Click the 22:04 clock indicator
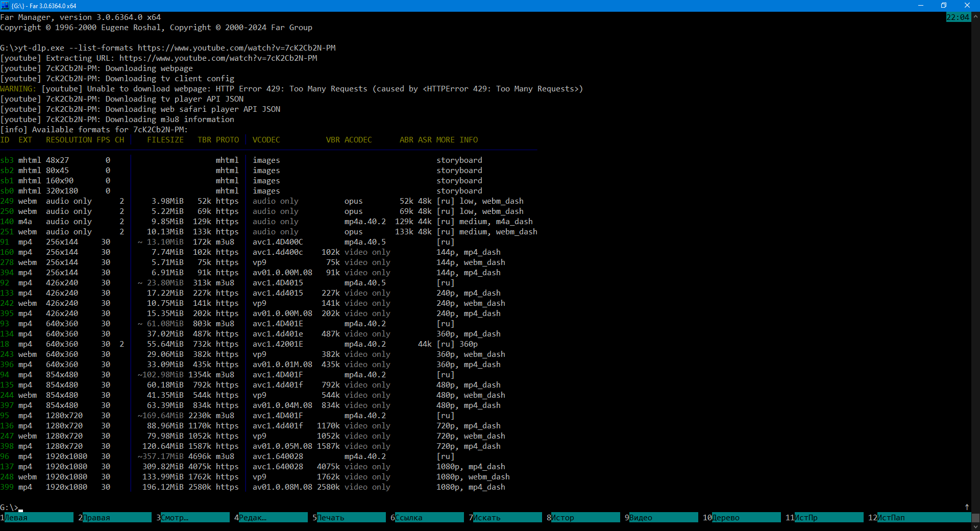980x531 pixels. [958, 17]
